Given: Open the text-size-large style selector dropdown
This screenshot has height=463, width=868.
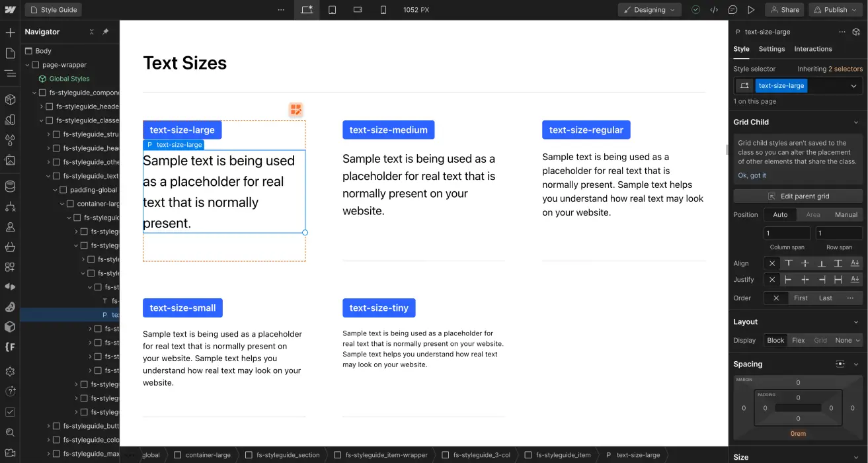Looking at the screenshot, I should pos(853,85).
